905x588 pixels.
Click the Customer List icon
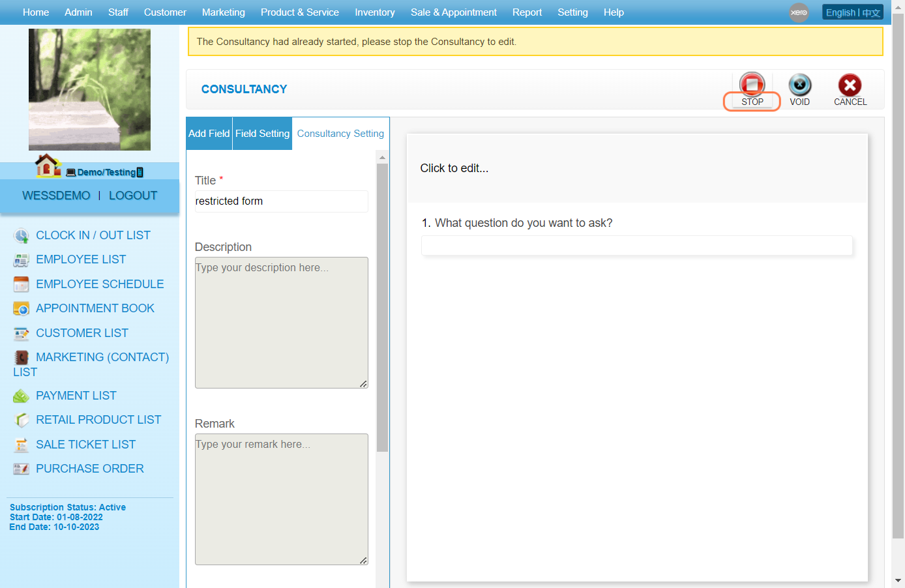click(21, 333)
